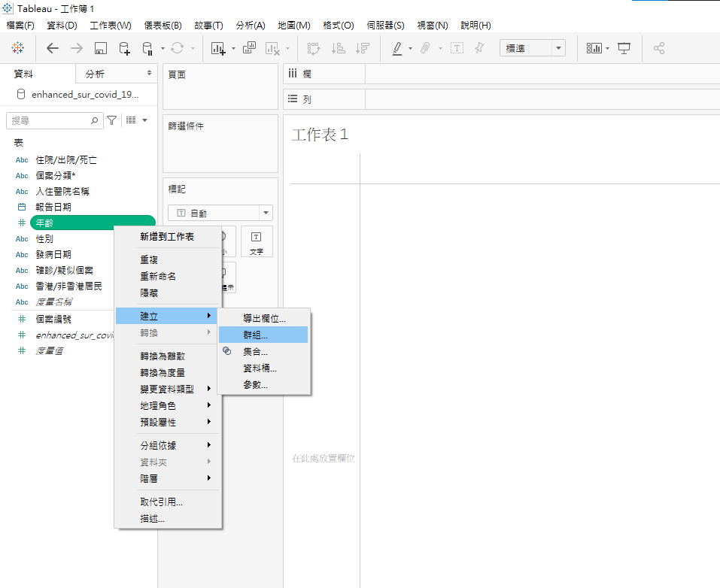Click the undo back arrow
This screenshot has height=588, width=720.
53,48
